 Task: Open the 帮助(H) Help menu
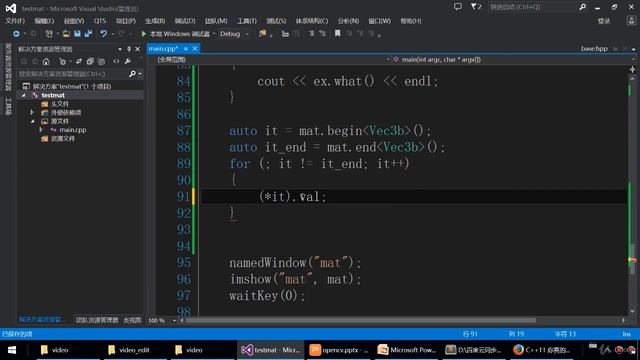point(411,21)
